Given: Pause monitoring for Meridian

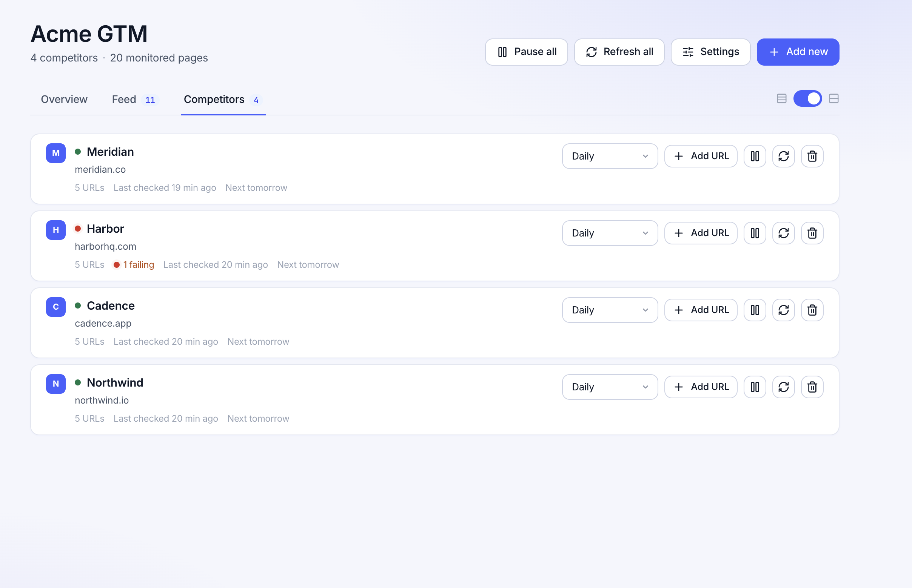Looking at the screenshot, I should (x=755, y=156).
